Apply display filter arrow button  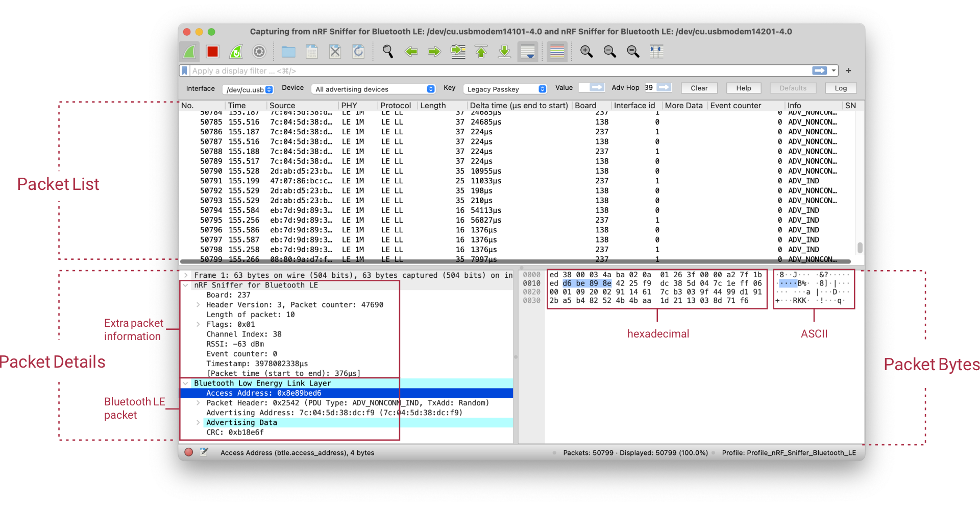[820, 70]
